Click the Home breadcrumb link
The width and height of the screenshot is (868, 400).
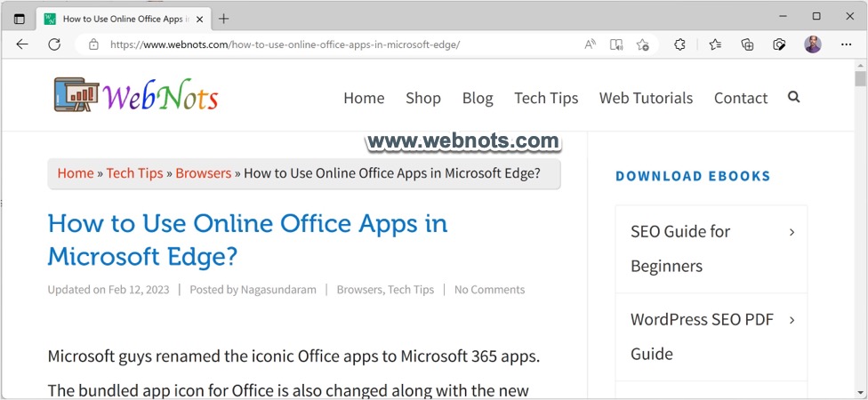76,173
